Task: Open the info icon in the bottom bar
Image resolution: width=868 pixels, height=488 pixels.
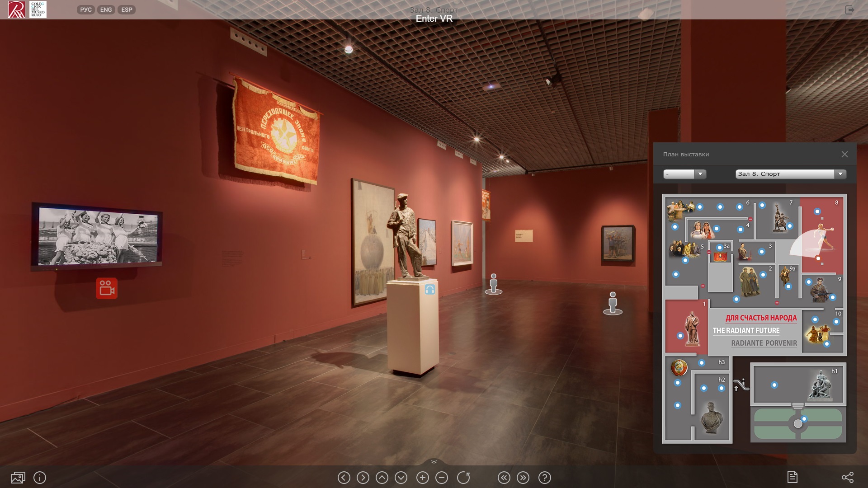Action: pos(40,478)
